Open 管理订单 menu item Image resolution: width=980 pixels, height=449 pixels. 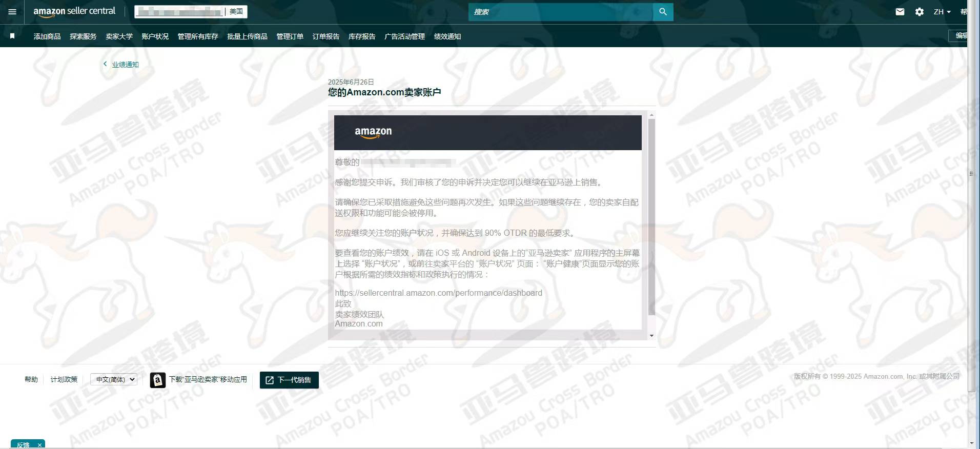(x=290, y=36)
